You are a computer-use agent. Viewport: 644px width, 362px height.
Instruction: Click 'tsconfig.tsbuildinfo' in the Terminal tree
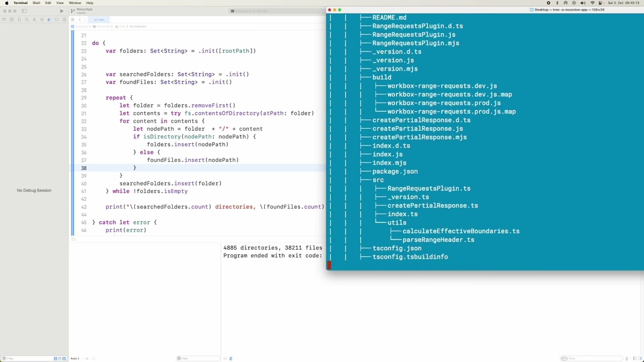410,257
